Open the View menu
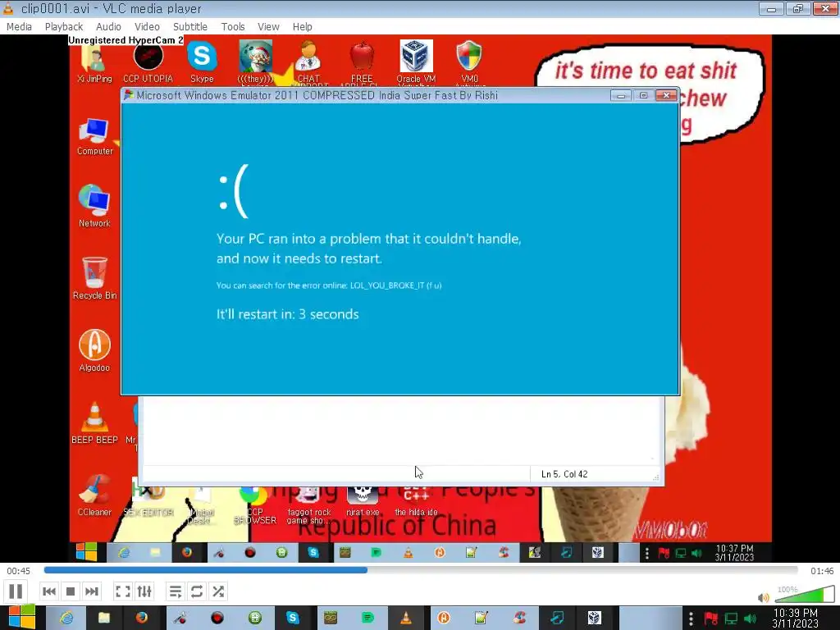840x630 pixels. (268, 27)
